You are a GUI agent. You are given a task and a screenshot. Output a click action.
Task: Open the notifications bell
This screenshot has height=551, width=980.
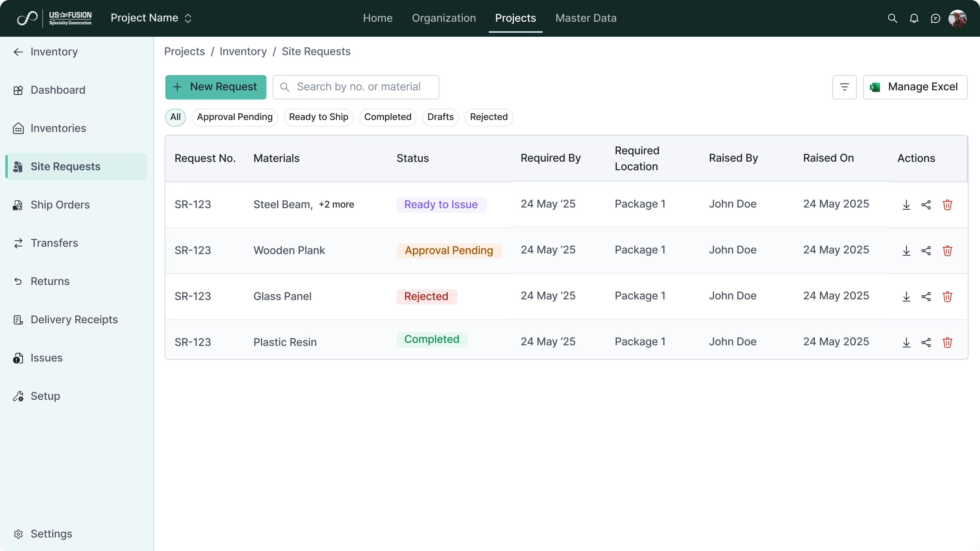914,18
